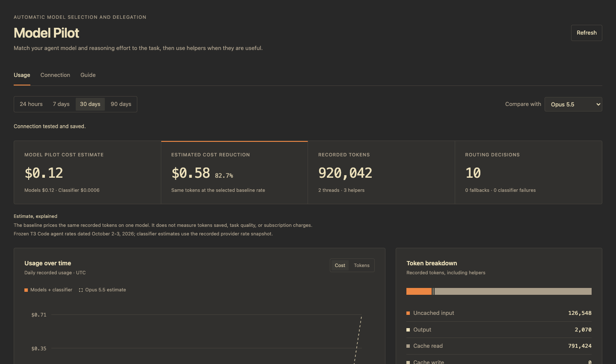This screenshot has height=364, width=616.
Task: Click the Models + classifier legend swatch
Action: pos(26,290)
